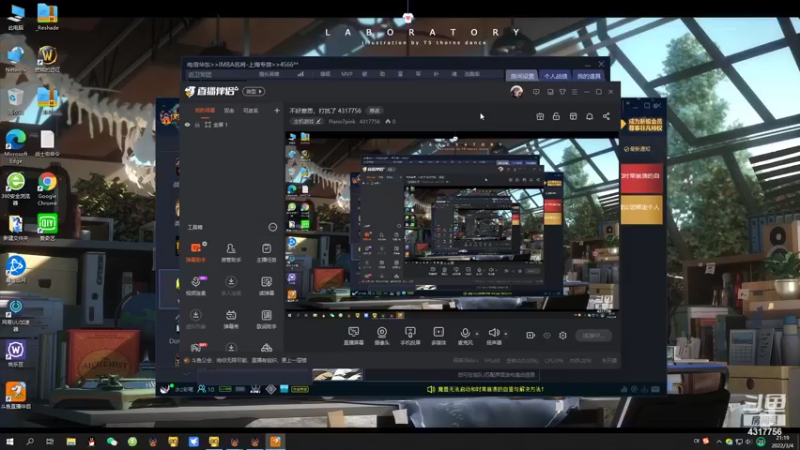800x450 pixels.
Task: Click the skin shirt icon in title bar
Action: [562, 92]
